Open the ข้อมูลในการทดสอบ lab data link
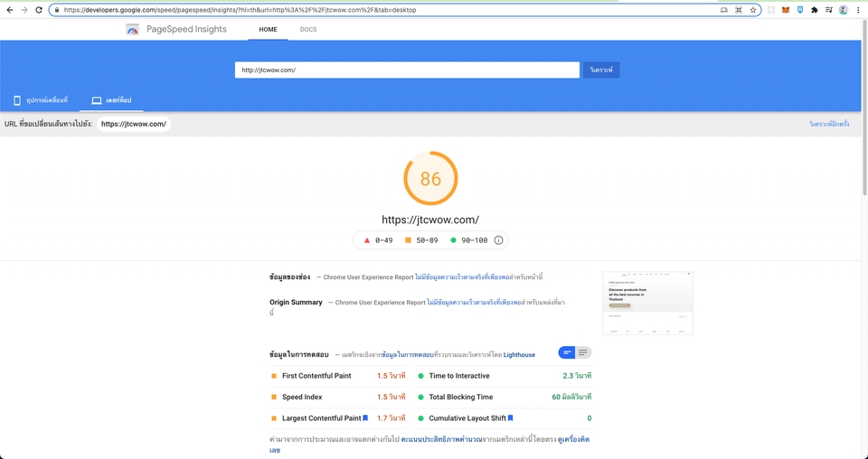This screenshot has width=868, height=459. coord(408,354)
